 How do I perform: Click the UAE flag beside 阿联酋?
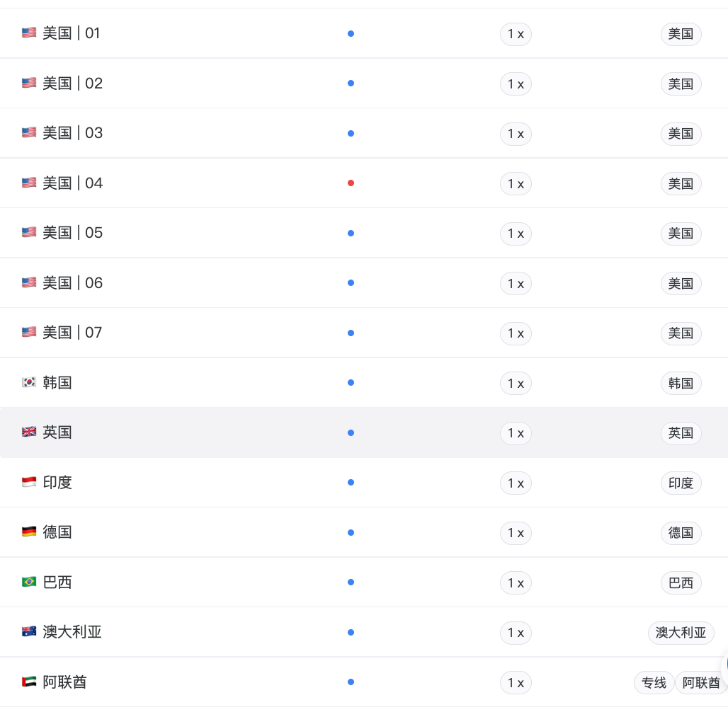click(x=29, y=682)
